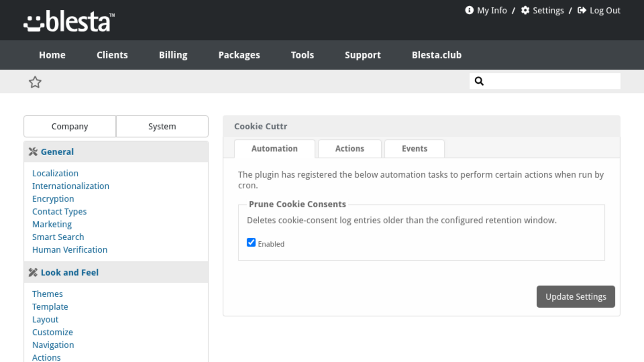Open Marketing settings

click(52, 224)
